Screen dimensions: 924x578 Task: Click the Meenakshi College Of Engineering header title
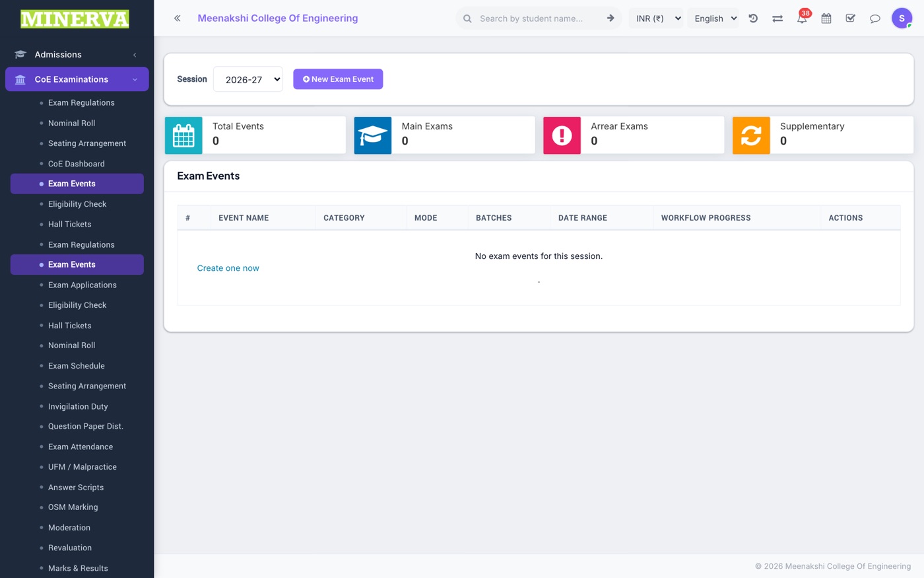pos(278,18)
